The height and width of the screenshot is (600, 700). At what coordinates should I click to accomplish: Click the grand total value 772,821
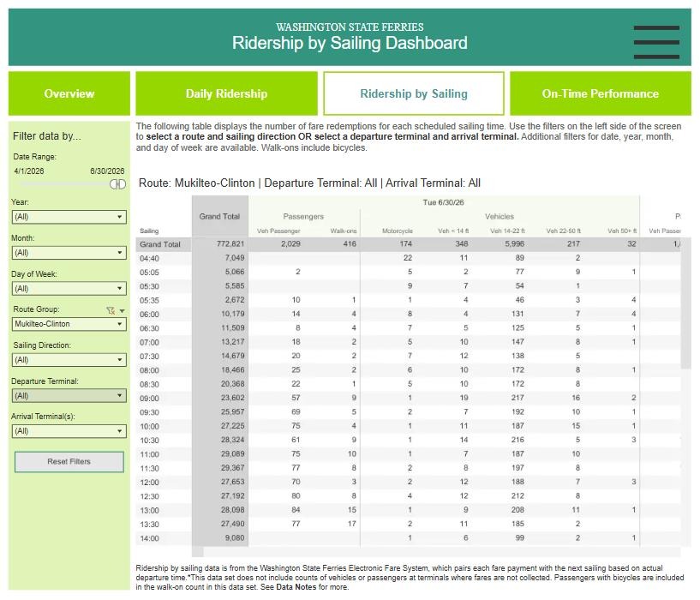click(230, 244)
